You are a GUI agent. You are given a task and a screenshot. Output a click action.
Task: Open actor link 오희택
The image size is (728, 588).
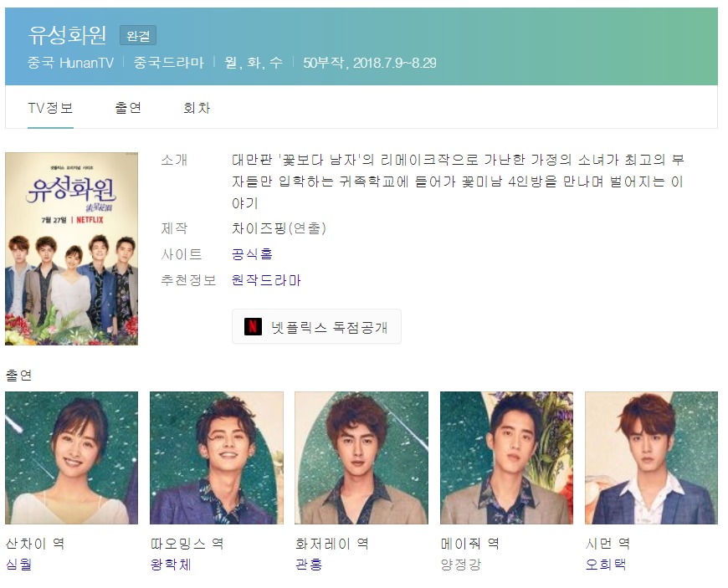[606, 565]
